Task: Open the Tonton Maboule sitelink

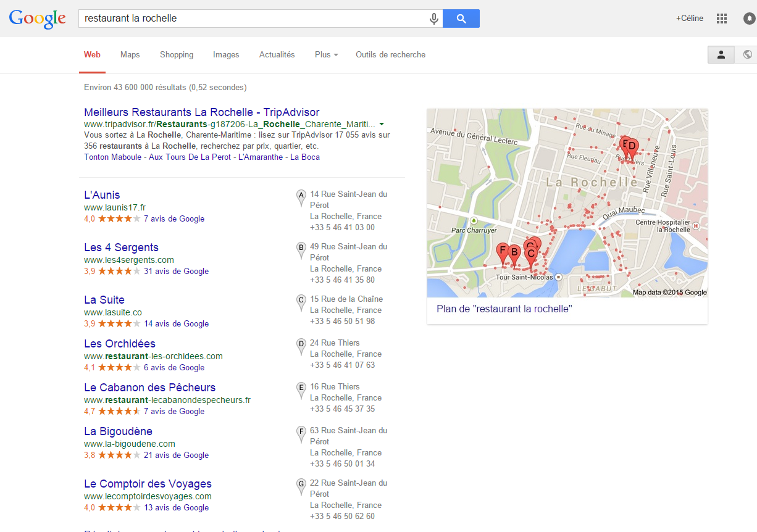Action: coord(113,157)
